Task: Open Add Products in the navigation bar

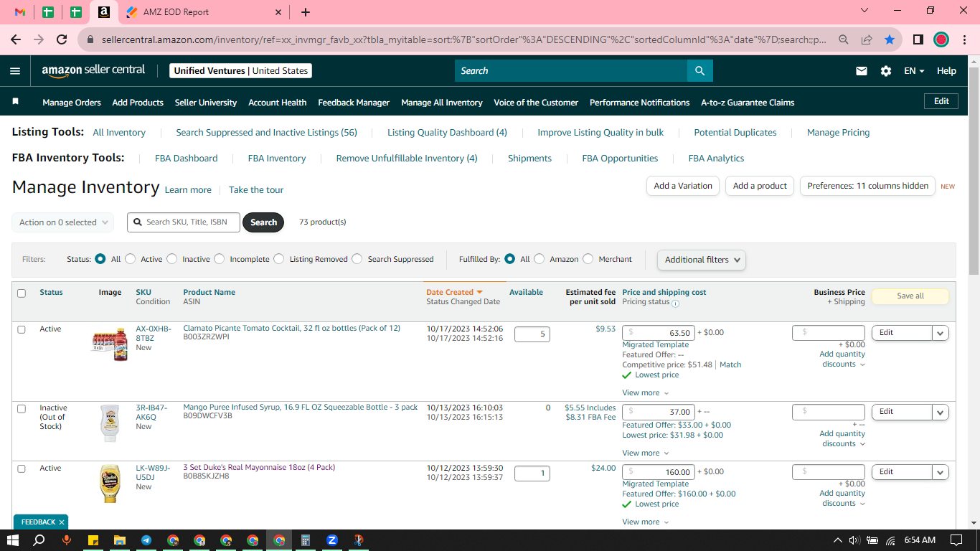Action: 138,103
